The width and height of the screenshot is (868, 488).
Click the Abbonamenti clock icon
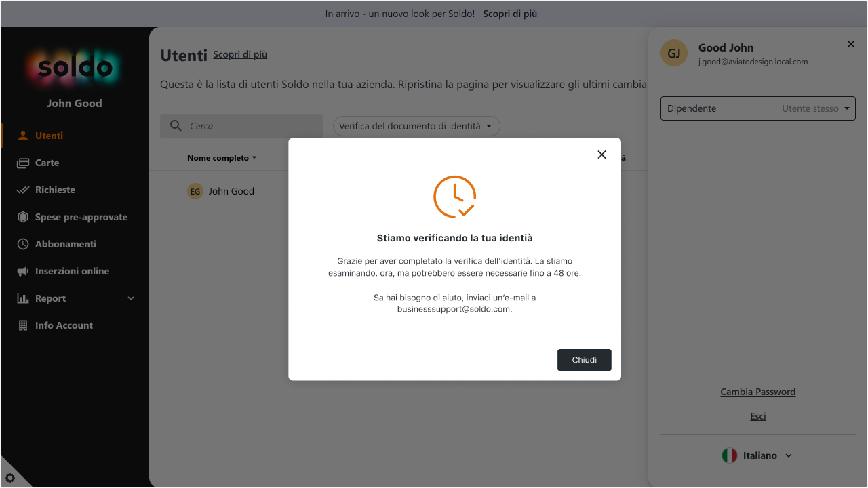coord(23,244)
